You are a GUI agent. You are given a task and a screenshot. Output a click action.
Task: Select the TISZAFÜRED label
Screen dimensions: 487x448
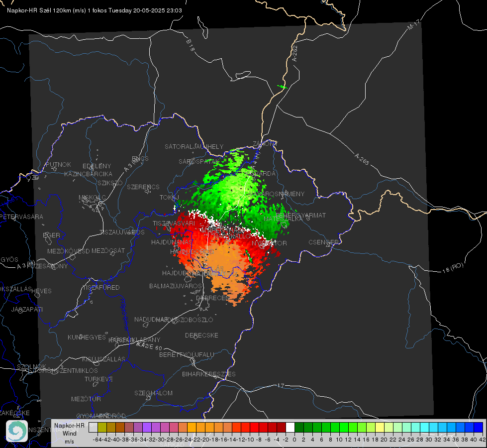coord(101,288)
